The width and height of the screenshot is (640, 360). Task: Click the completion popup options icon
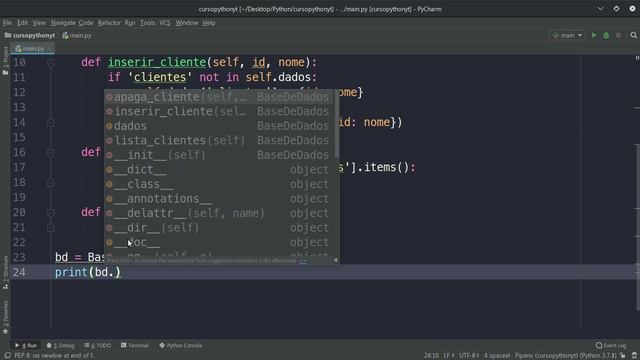click(x=336, y=260)
